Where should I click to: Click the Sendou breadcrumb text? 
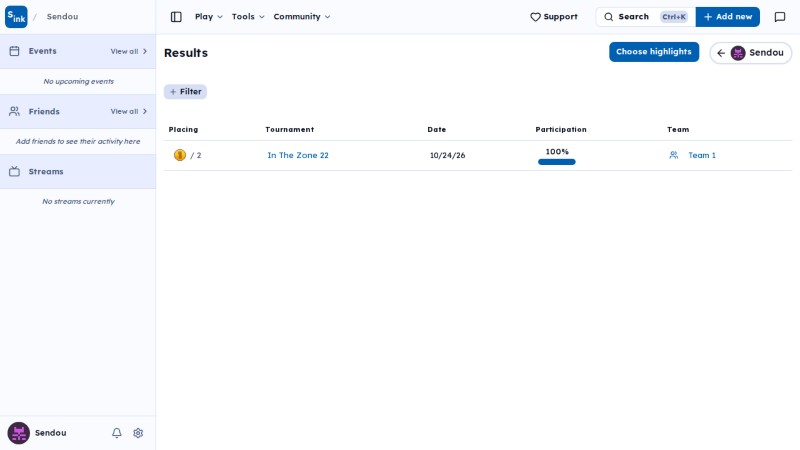coord(62,17)
